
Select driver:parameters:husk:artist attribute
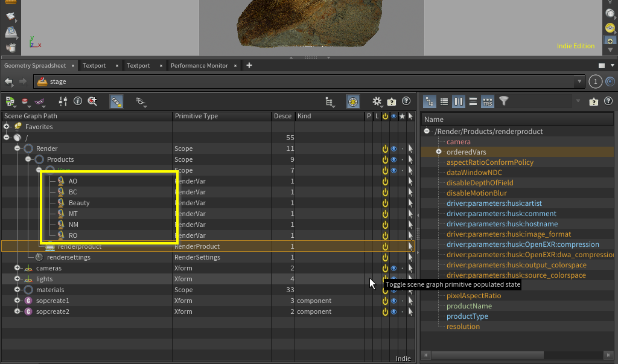(x=494, y=203)
